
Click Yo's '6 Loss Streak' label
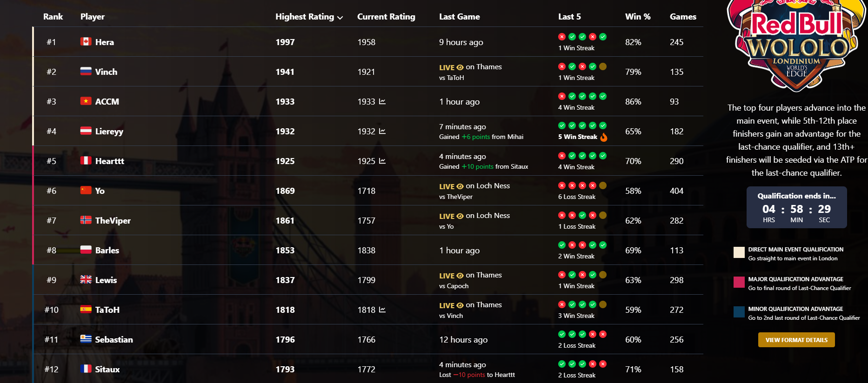click(577, 197)
